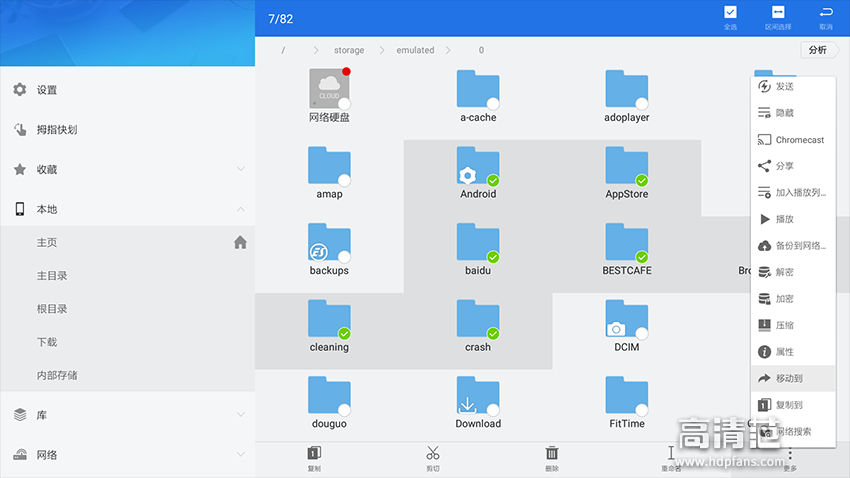Collapse the 本地 section chevron
The image size is (850, 478).
(x=241, y=209)
